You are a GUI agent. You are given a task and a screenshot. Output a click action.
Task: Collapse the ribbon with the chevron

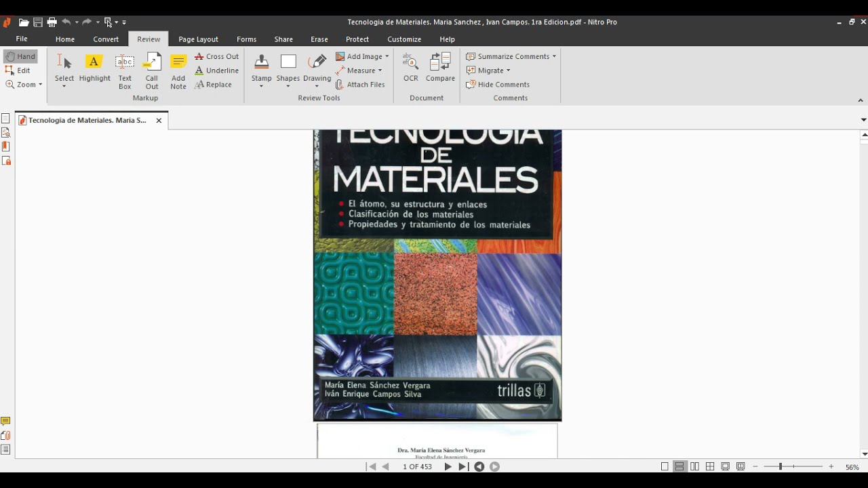coord(861,100)
